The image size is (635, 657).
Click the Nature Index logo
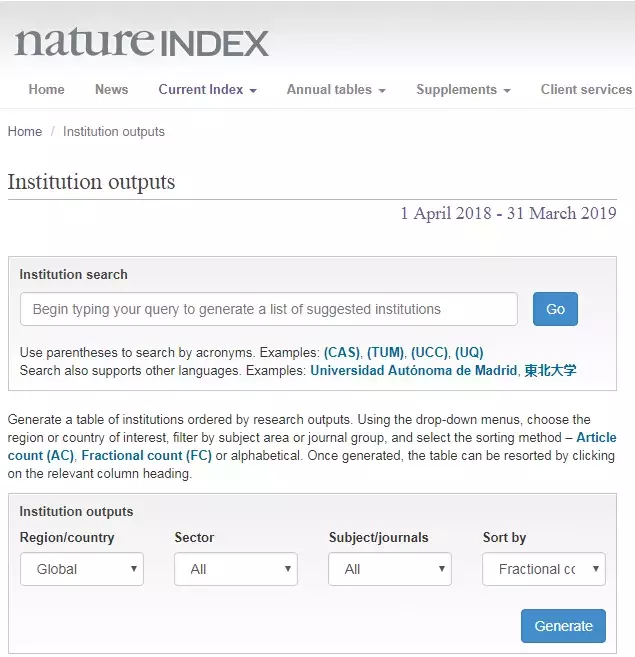coord(141,43)
